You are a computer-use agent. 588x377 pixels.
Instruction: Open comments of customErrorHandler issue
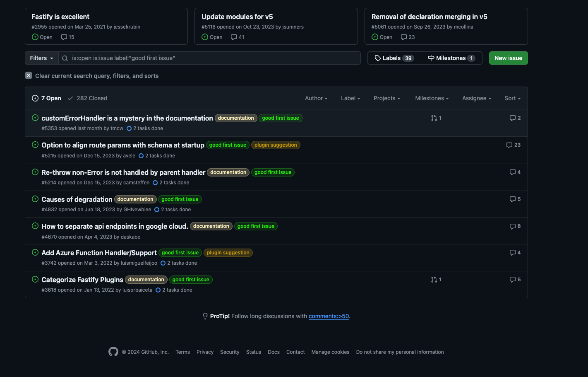515,118
